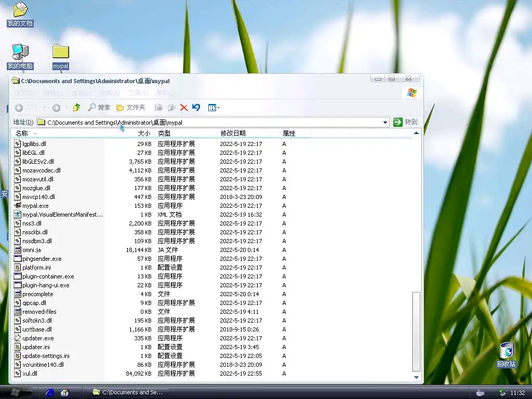
Task: Open the 查看(V) menu
Action: point(81,92)
